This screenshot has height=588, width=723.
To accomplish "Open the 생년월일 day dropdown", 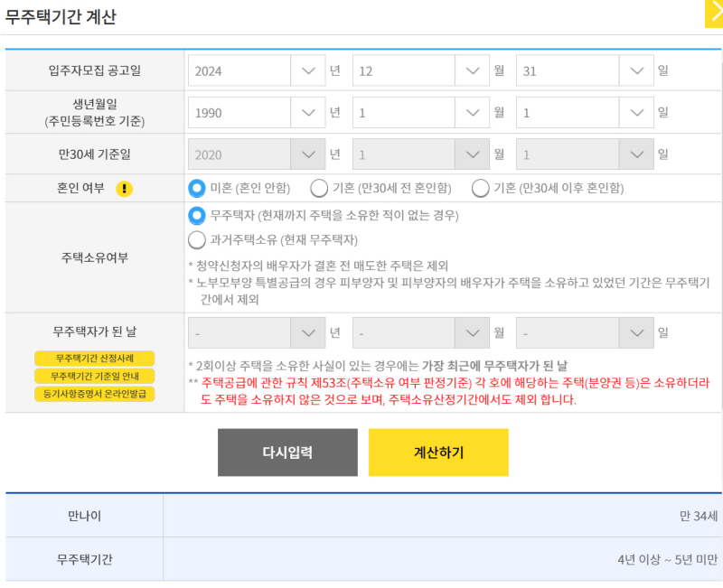I will point(585,112).
